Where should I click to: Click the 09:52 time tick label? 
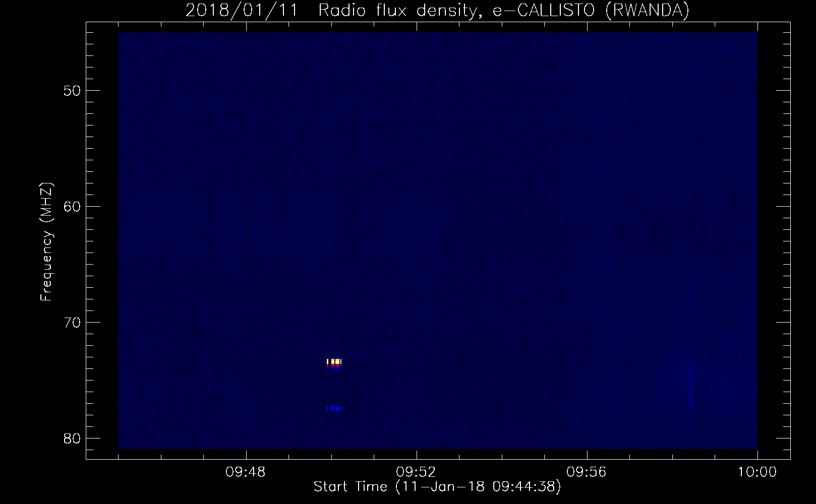417,472
